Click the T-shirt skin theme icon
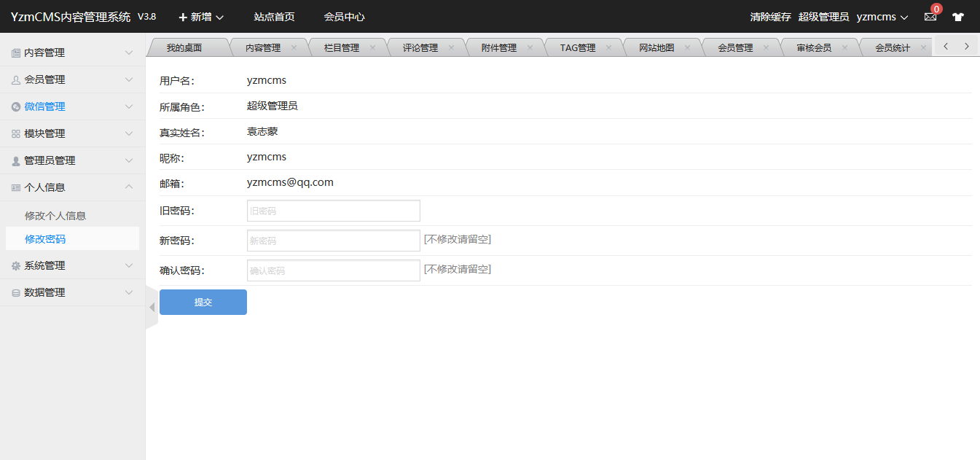Image resolution: width=980 pixels, height=460 pixels. coord(957,17)
